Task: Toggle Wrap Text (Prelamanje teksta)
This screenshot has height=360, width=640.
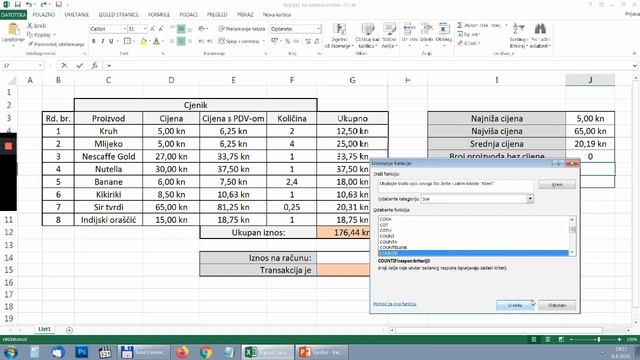Action: [x=242, y=29]
